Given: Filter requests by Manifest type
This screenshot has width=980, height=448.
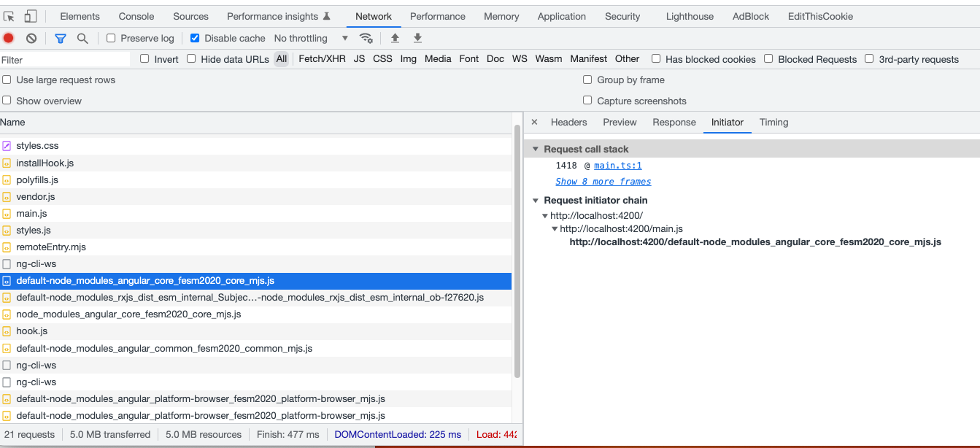Looking at the screenshot, I should point(589,59).
